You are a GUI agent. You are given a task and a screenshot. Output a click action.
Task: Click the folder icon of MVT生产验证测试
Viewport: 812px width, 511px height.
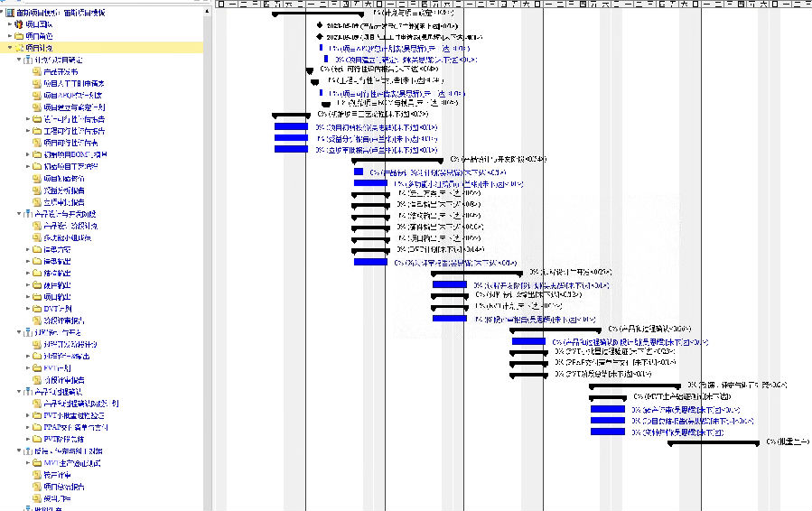click(37, 463)
